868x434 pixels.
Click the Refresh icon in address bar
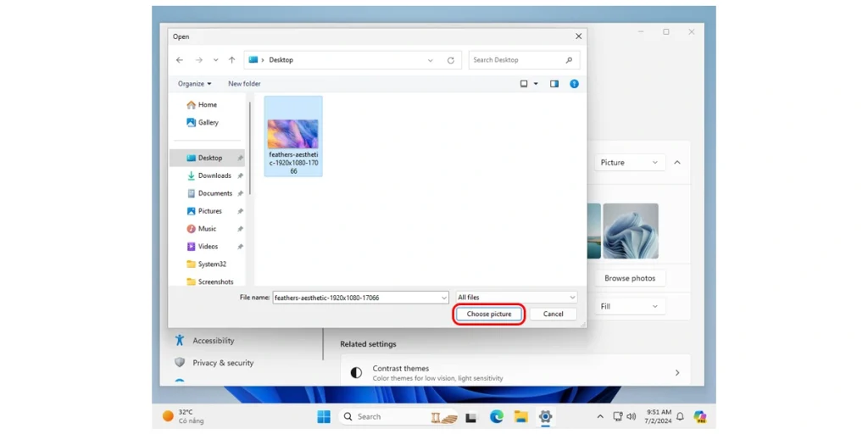451,60
